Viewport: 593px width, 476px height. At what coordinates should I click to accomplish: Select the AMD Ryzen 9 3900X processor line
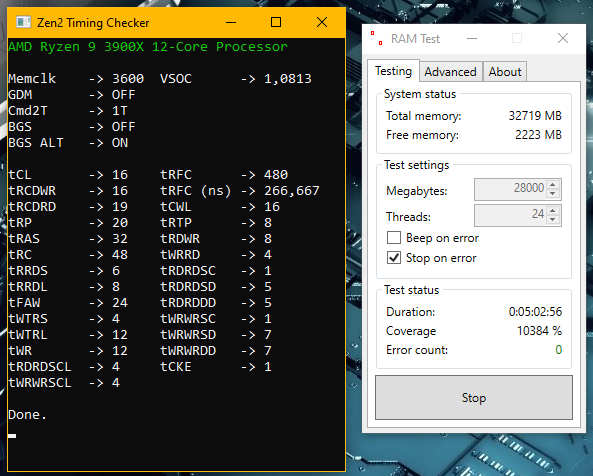coord(148,47)
